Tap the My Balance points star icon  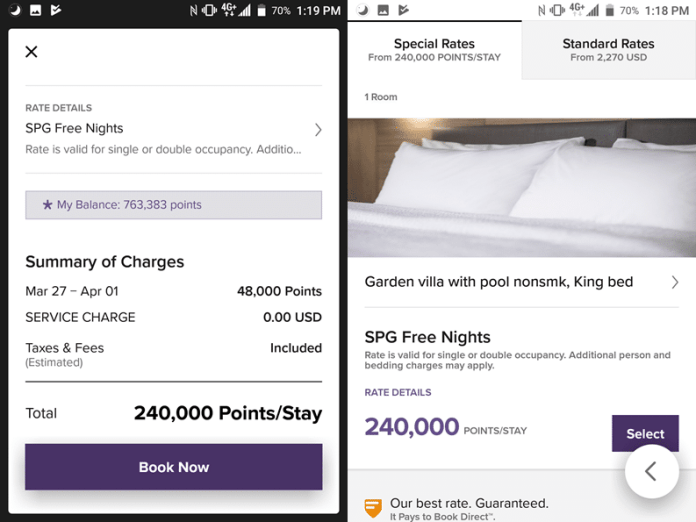pyautogui.click(x=47, y=205)
